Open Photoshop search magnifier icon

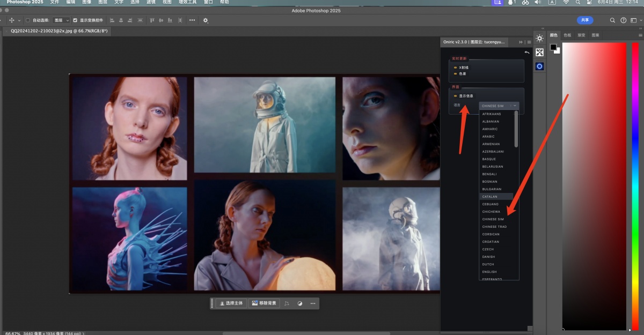point(612,20)
